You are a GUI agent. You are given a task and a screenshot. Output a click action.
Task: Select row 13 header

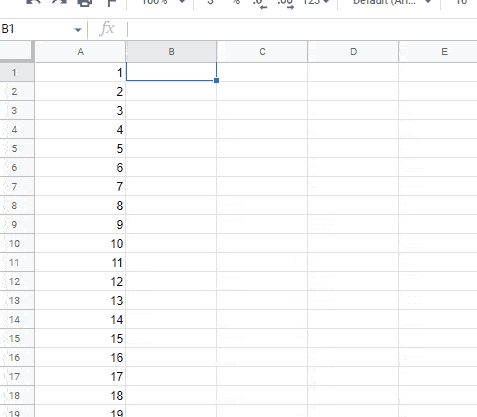click(17, 300)
